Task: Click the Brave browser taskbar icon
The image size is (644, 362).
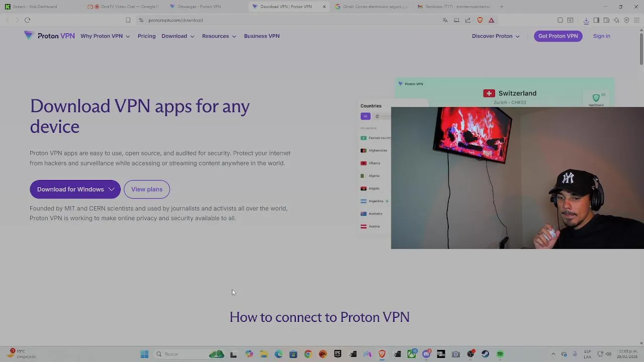Action: pos(382,354)
